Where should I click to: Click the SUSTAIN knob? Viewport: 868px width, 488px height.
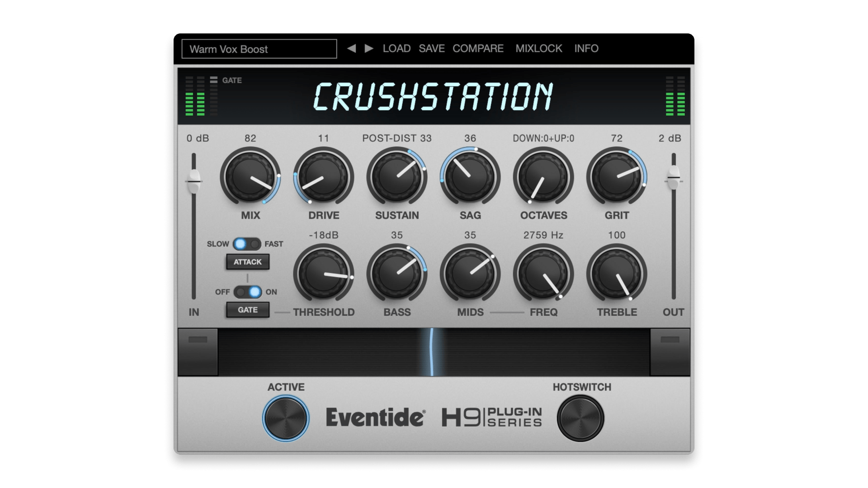396,177
